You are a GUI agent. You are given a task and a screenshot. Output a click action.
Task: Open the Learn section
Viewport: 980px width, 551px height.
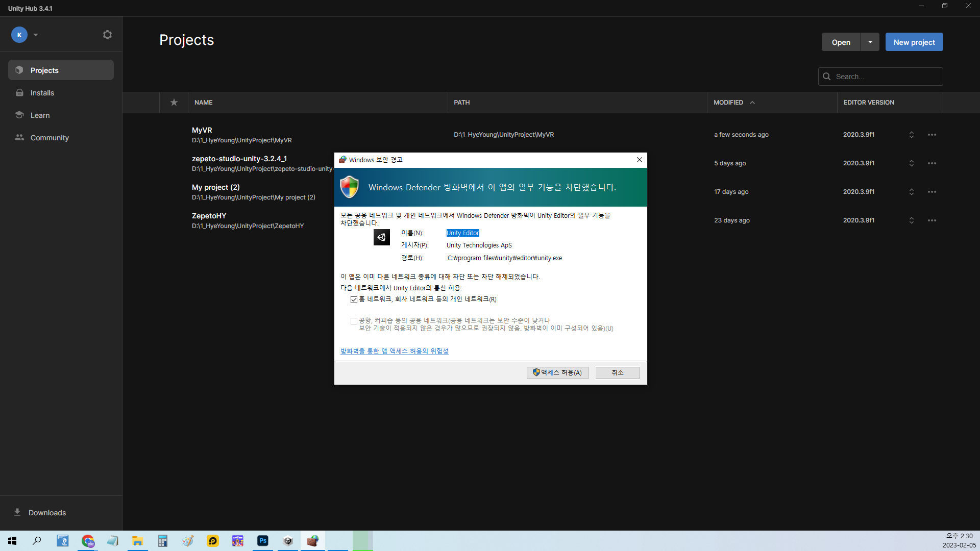click(x=40, y=115)
